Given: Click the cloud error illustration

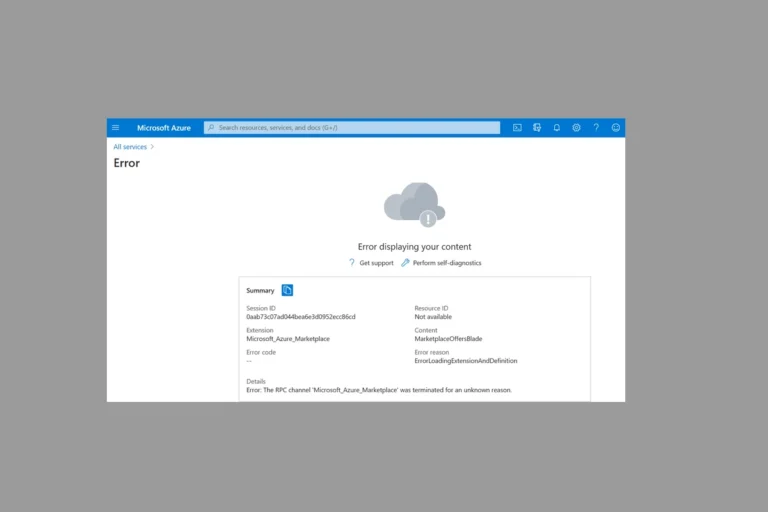Looking at the screenshot, I should 414,205.
